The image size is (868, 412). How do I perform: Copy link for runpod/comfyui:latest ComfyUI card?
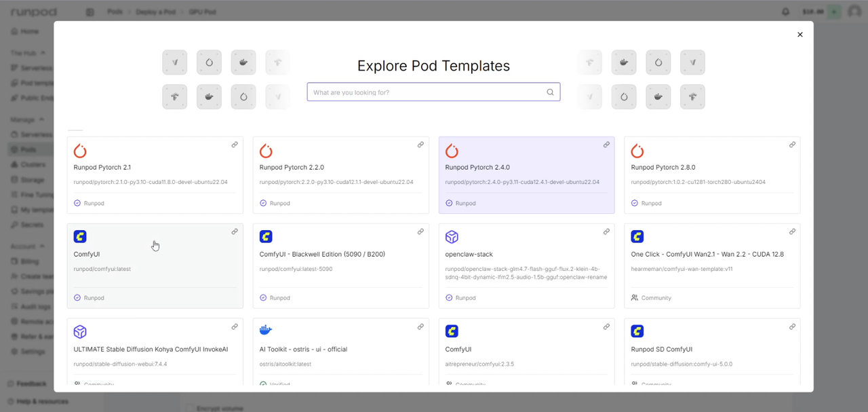(x=235, y=231)
